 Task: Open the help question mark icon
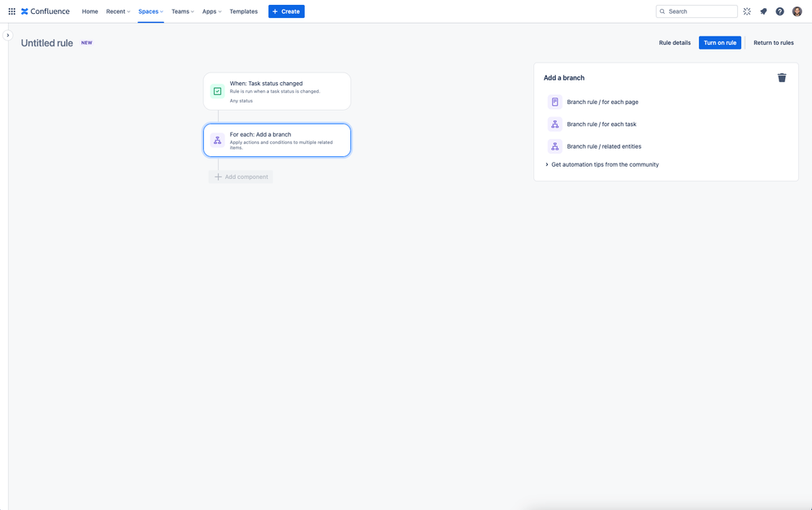click(779, 11)
